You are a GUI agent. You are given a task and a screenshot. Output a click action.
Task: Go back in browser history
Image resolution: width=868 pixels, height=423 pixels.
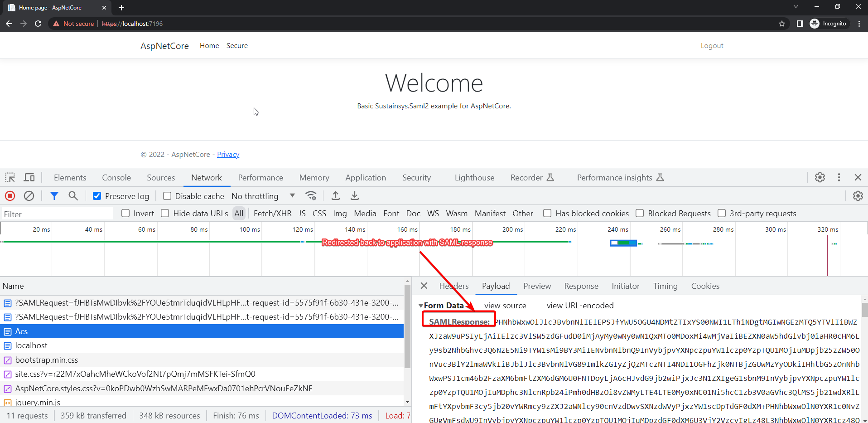click(9, 24)
